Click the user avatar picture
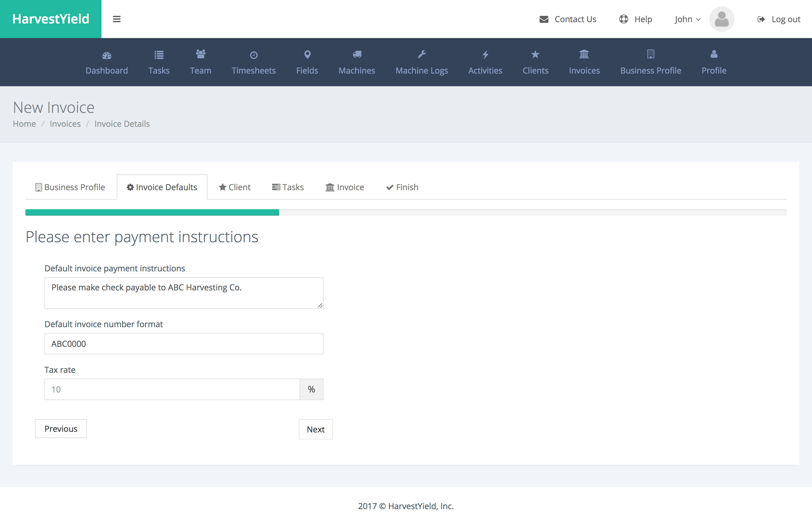812x525 pixels. [721, 19]
